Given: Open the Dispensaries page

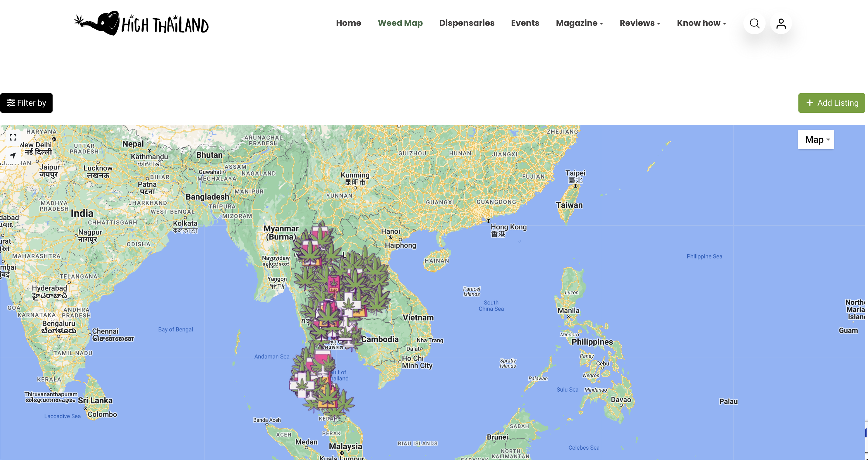Looking at the screenshot, I should [467, 23].
